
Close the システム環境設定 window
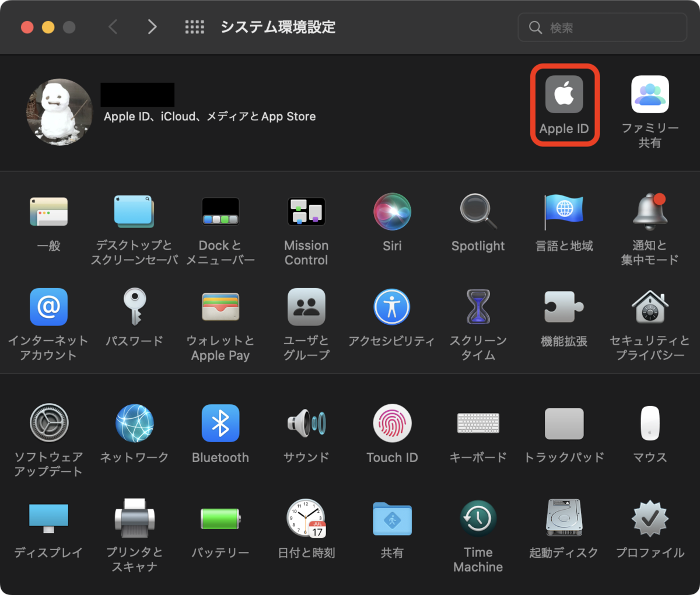point(27,27)
